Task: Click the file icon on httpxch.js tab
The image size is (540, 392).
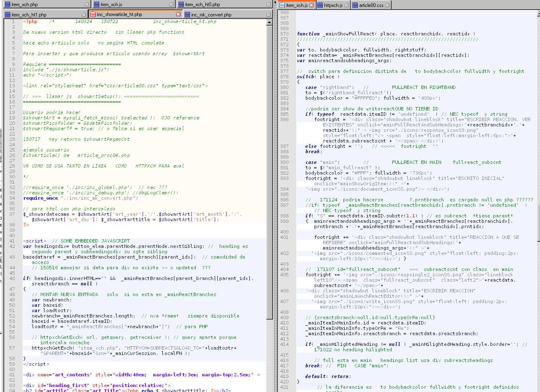Action: [320, 5]
